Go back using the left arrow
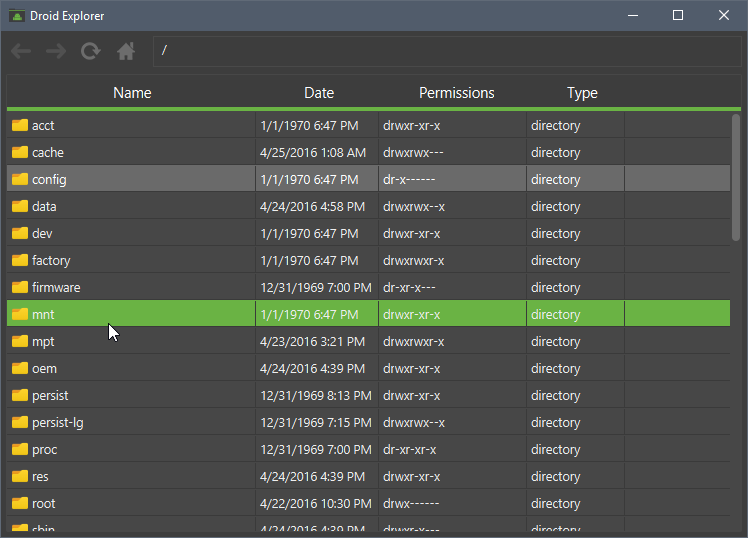748x538 pixels. pyautogui.click(x=21, y=51)
